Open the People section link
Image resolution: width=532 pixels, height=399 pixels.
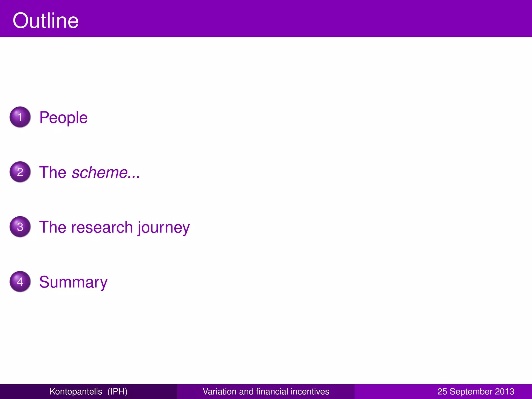(63, 118)
